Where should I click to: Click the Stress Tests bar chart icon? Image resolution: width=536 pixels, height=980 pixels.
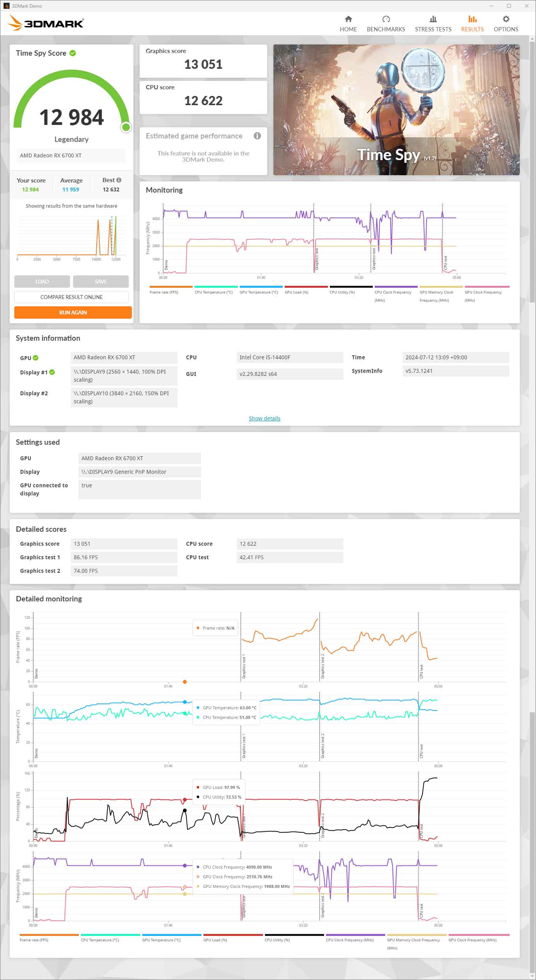click(x=433, y=19)
